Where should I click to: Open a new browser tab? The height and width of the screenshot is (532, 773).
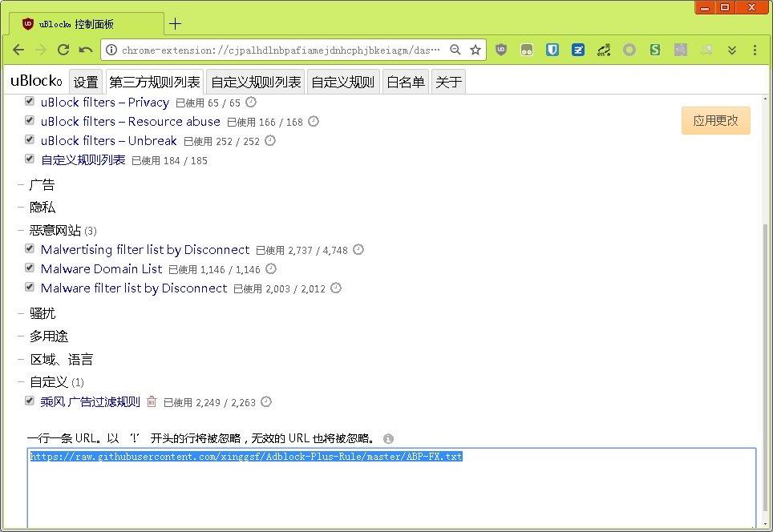pyautogui.click(x=175, y=24)
